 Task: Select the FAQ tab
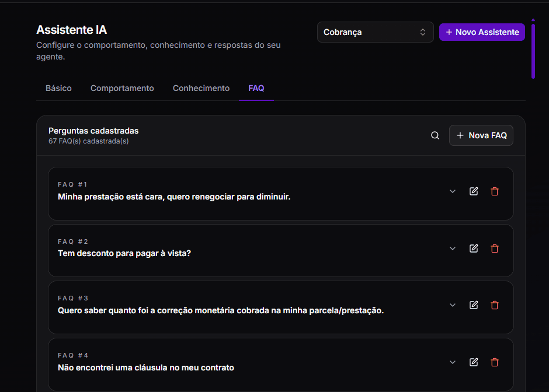coord(256,88)
